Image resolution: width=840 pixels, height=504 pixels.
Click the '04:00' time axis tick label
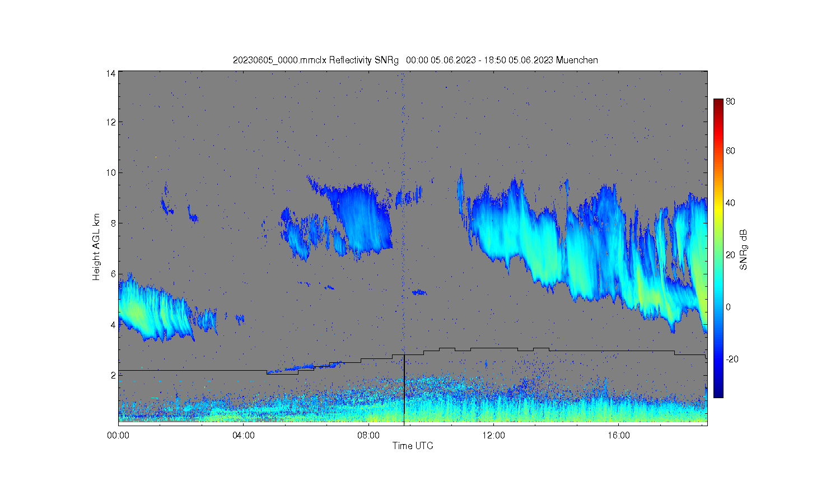pos(244,435)
